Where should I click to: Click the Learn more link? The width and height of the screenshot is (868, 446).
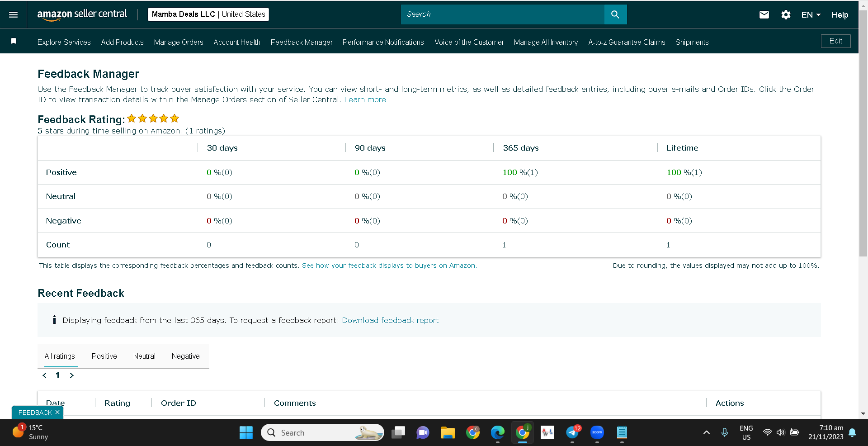(365, 100)
